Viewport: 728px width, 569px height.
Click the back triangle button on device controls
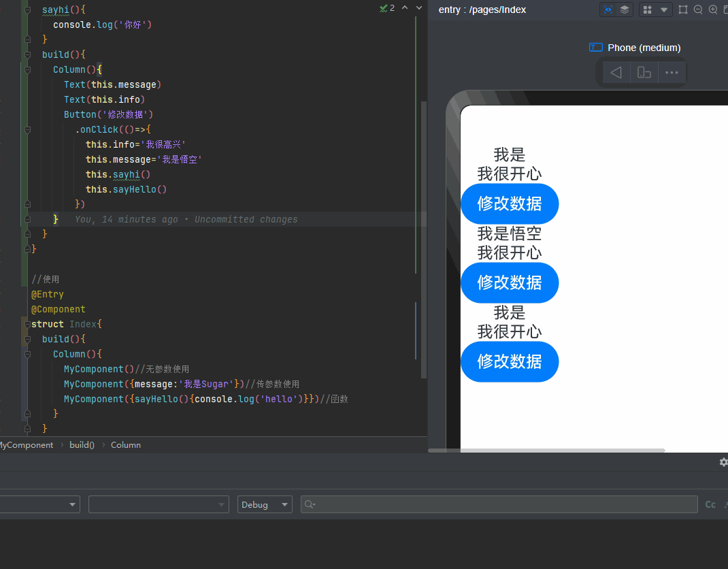click(x=616, y=73)
